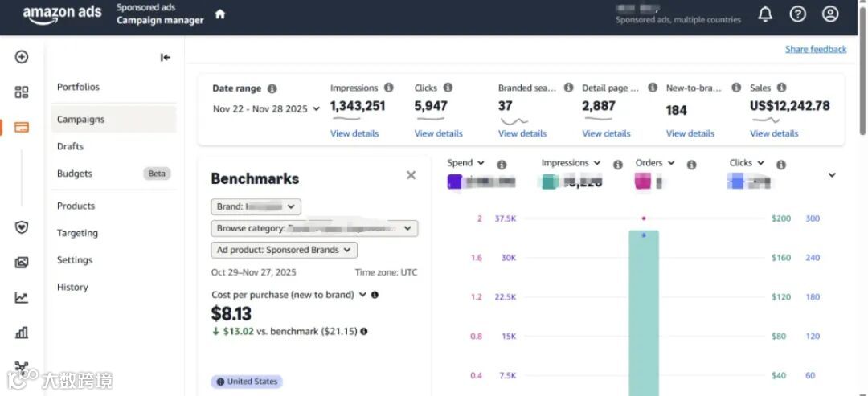Click the info icon beside Orders chart metric
The width and height of the screenshot is (868, 396).
tap(691, 165)
